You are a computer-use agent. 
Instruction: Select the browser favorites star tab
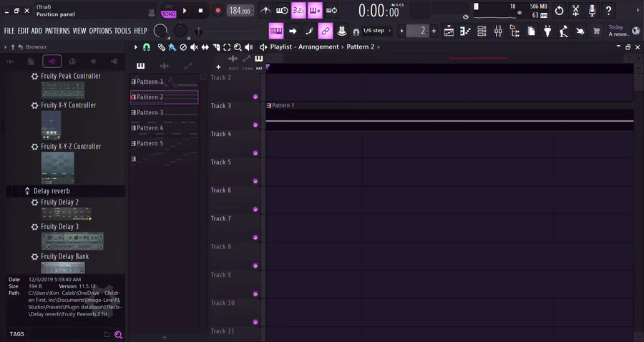click(94, 62)
